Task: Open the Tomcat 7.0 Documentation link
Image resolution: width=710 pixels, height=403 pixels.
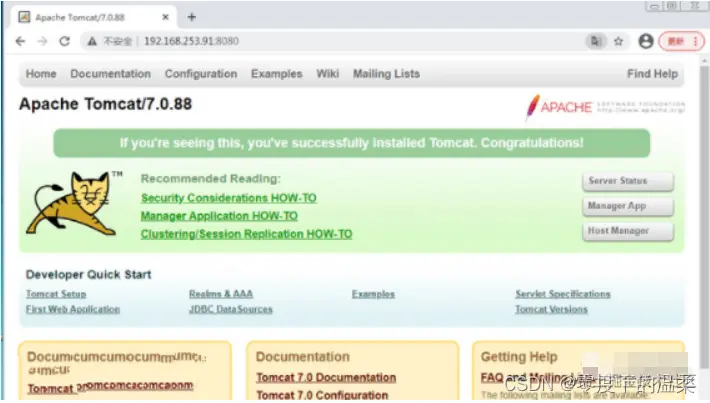Action: (x=326, y=377)
